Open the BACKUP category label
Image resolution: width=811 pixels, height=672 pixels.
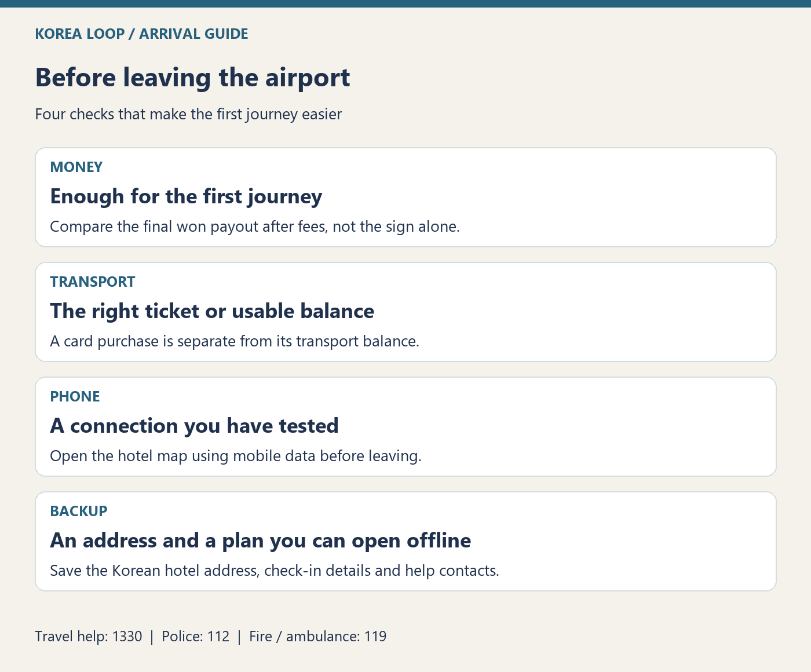pos(79,511)
